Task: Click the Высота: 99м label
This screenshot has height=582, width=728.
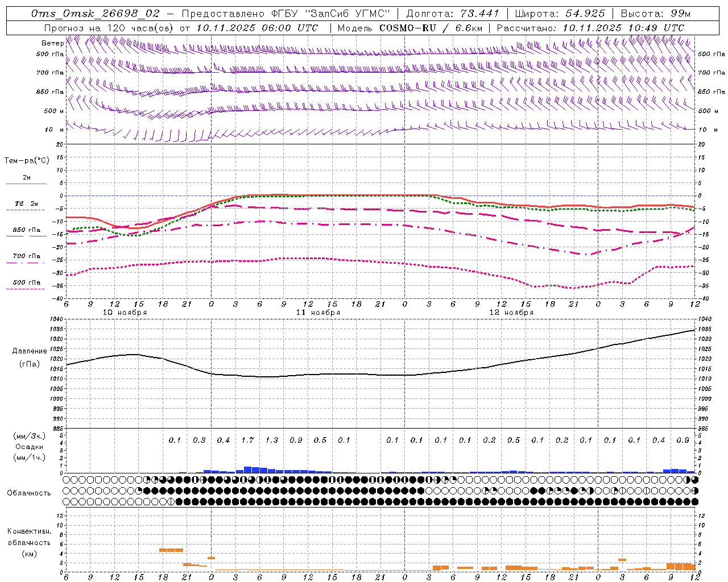Action: click(x=656, y=14)
